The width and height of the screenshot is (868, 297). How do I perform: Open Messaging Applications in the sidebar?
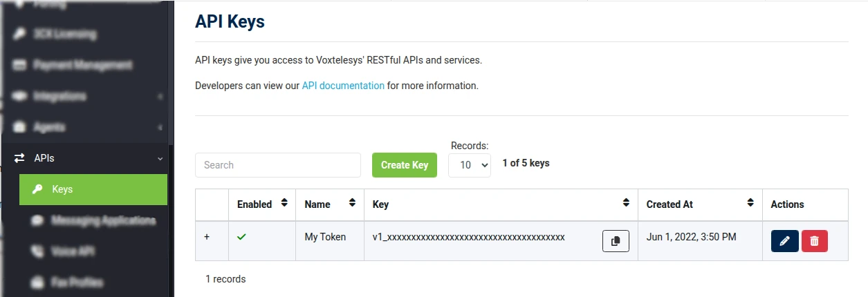93,220
